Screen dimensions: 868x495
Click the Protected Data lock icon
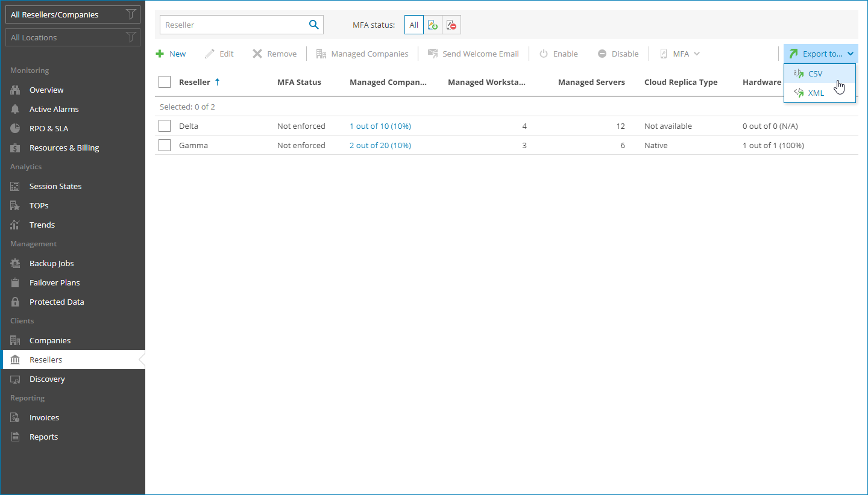(x=16, y=302)
